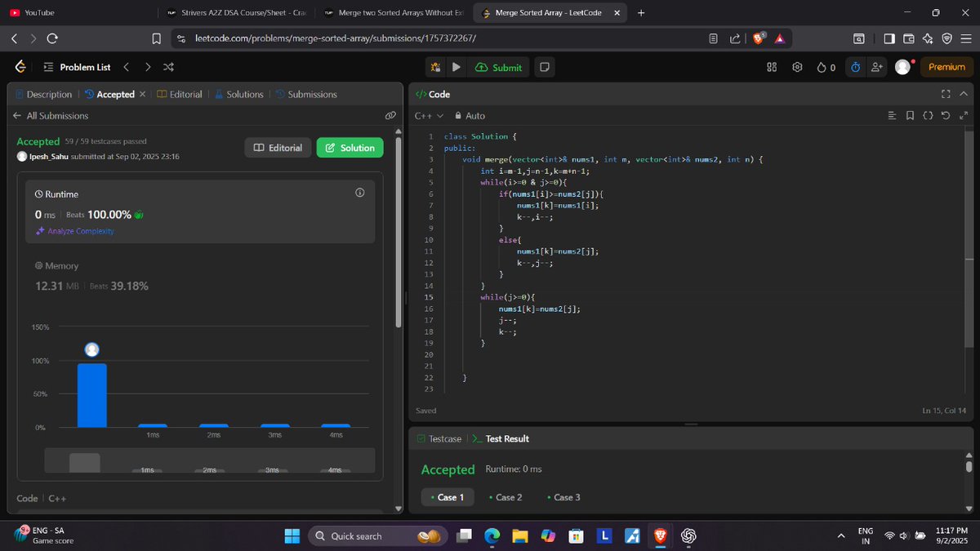Image resolution: width=980 pixels, height=551 pixels.
Task: Close the Accepted tab
Action: point(143,94)
